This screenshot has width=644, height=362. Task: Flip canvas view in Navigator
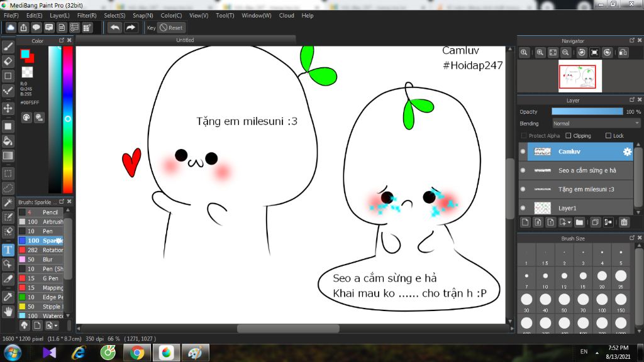coord(623,53)
